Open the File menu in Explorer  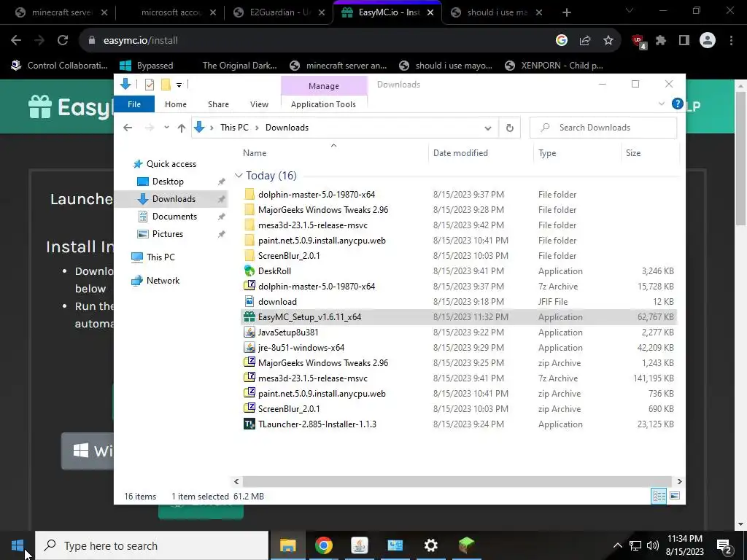coord(134,104)
